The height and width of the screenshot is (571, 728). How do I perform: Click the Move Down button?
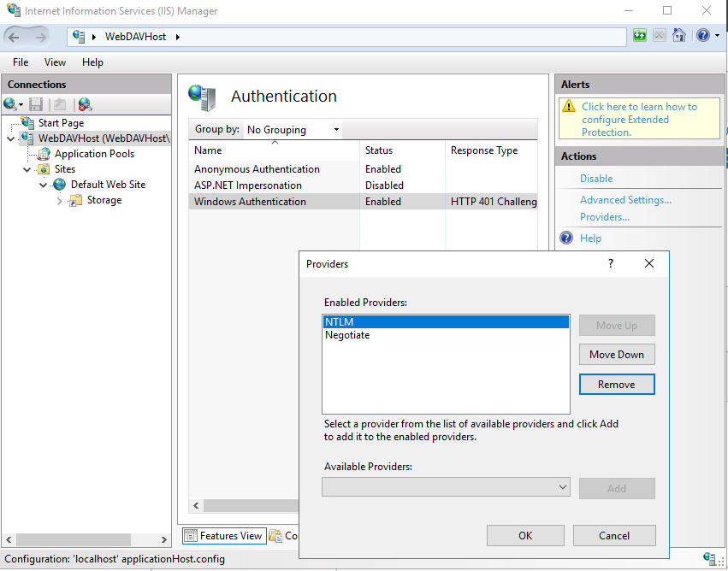(617, 355)
